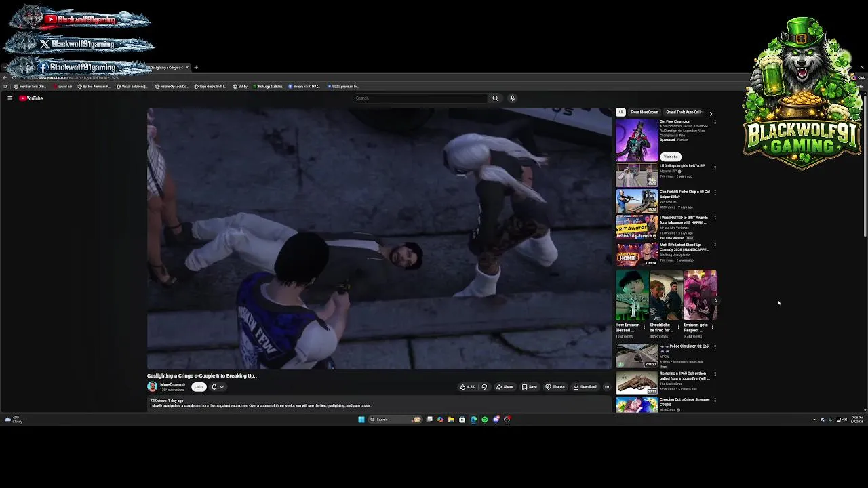Open How Eminem Blessed short
The image size is (868, 488).
tap(631, 295)
